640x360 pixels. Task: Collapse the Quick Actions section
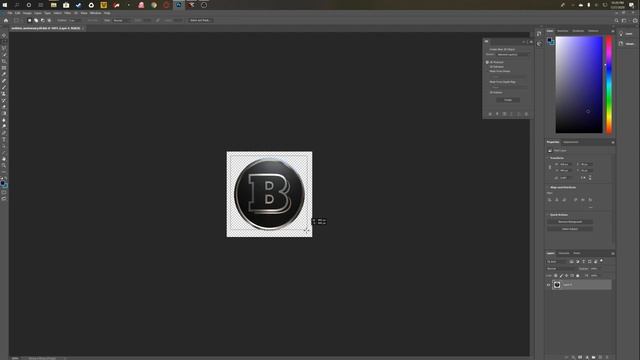(548, 215)
